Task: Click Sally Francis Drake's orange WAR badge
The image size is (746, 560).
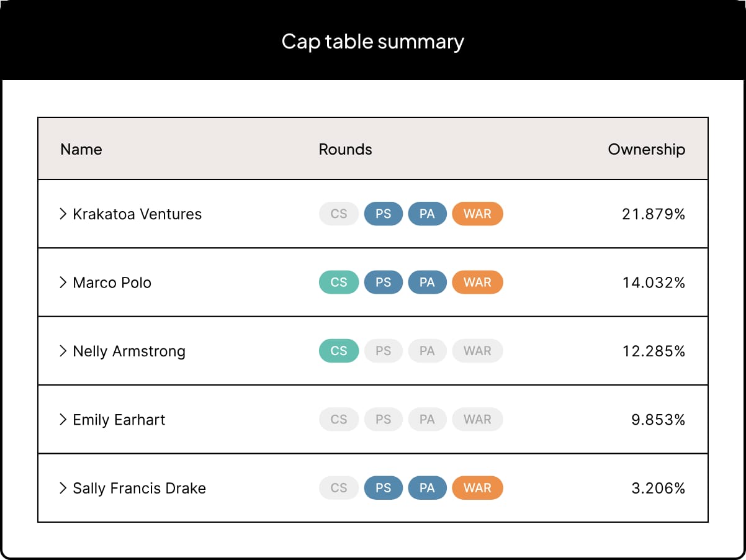Action: pos(477,488)
